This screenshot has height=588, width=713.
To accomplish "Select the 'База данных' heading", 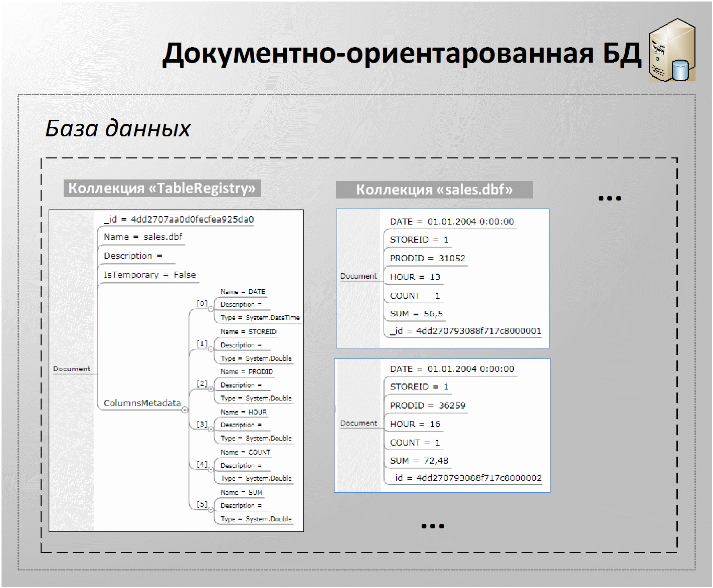I will [x=118, y=128].
